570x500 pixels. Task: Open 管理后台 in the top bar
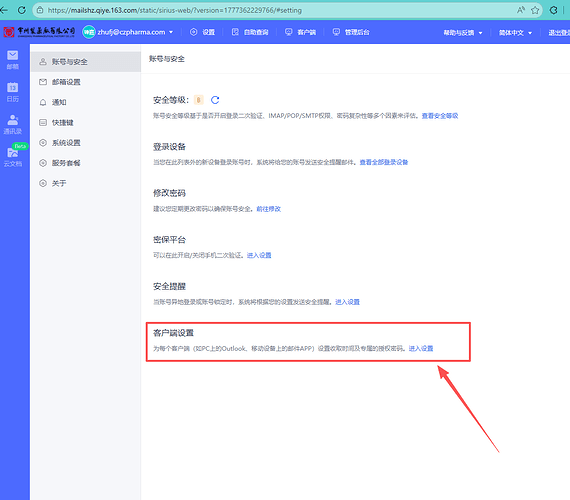[x=351, y=32]
